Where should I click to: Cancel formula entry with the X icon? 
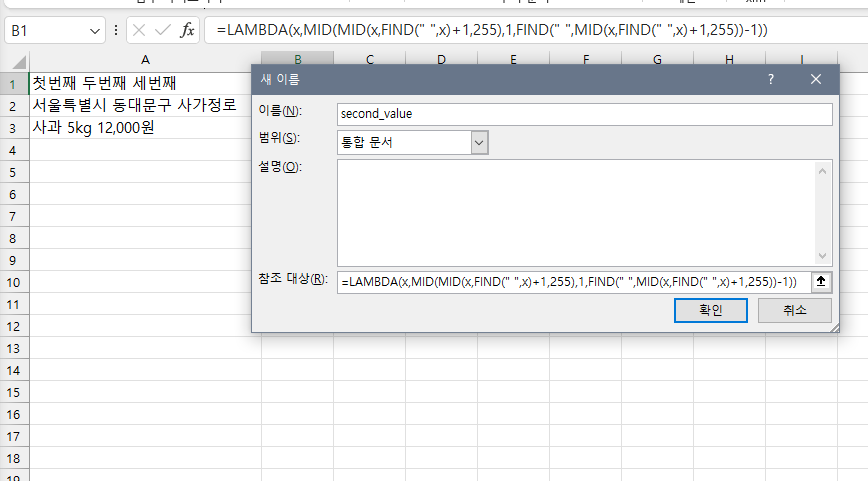pyautogui.click(x=139, y=30)
